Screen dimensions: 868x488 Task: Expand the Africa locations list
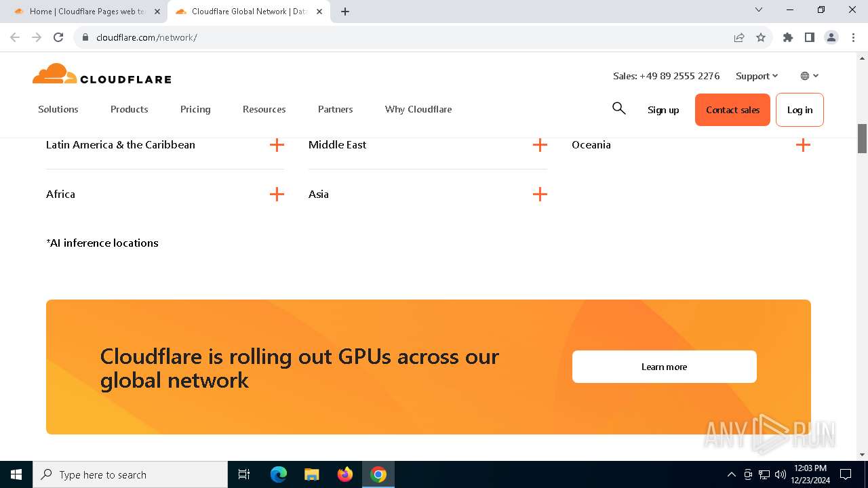[x=165, y=195]
